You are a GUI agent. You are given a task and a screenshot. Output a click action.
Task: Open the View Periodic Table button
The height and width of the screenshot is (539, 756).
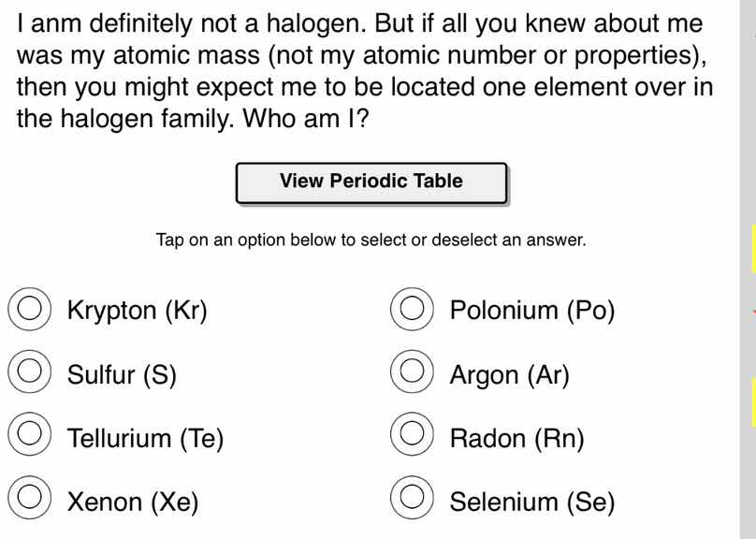click(x=371, y=181)
